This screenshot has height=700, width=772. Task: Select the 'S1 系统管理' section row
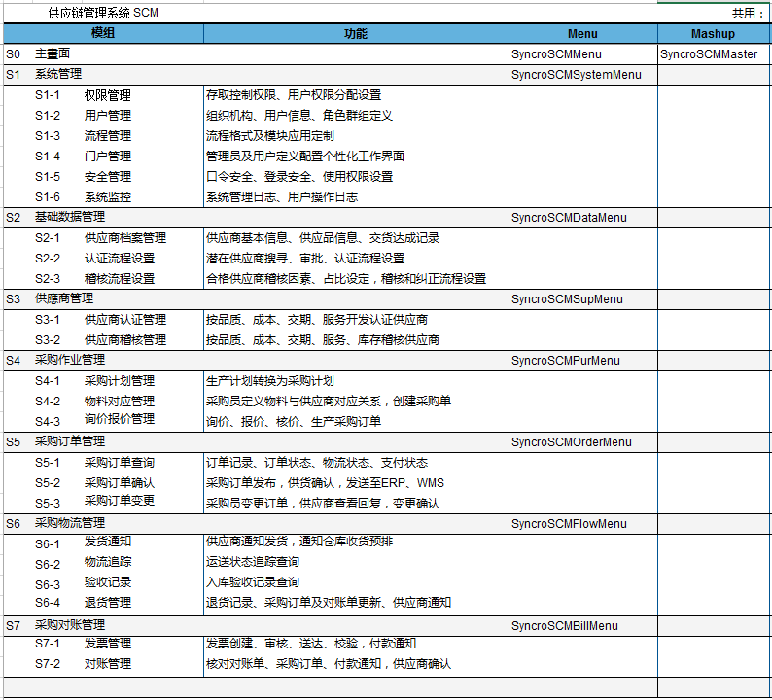pos(256,74)
